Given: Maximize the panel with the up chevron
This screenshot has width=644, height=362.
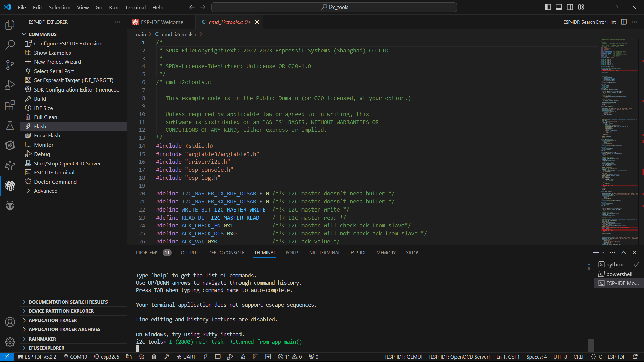Looking at the screenshot, I should tap(624, 253).
